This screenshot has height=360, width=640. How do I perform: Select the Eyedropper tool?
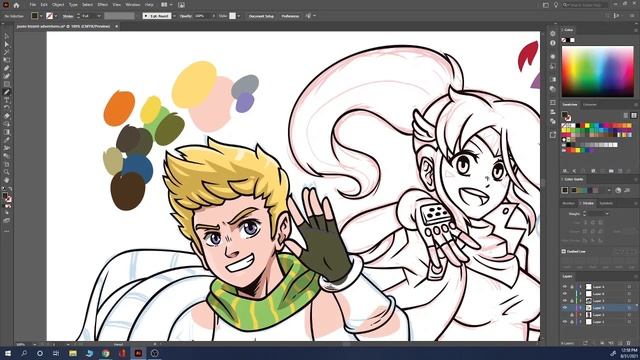7,140
